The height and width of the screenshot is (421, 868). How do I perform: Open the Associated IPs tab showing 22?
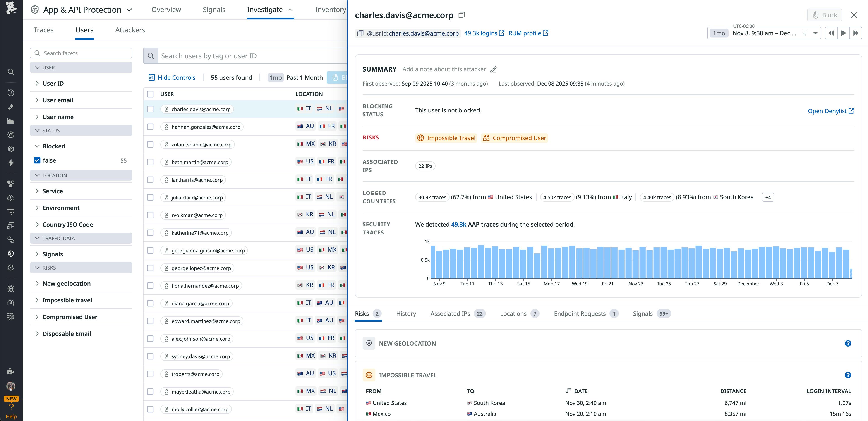[450, 313]
